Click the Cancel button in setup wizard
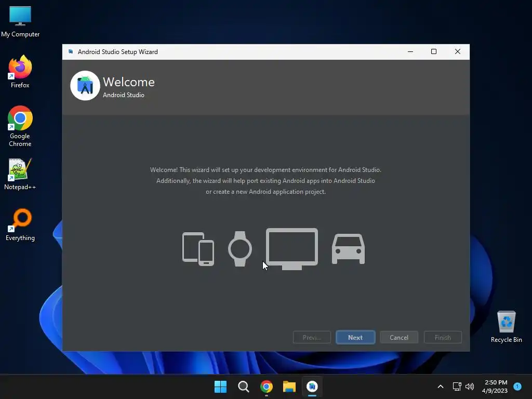532x399 pixels. tap(399, 337)
